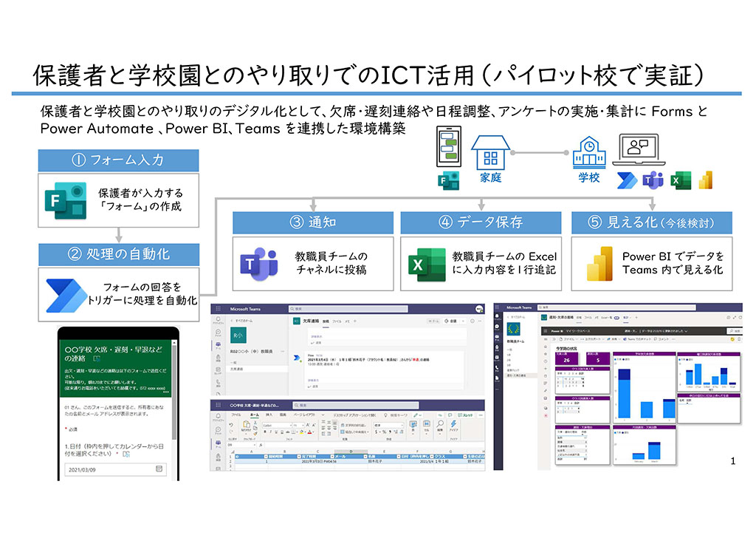Click the Paste clipboard icon in Excel ribbon
The width and height of the screenshot is (756, 535).
pos(246,424)
